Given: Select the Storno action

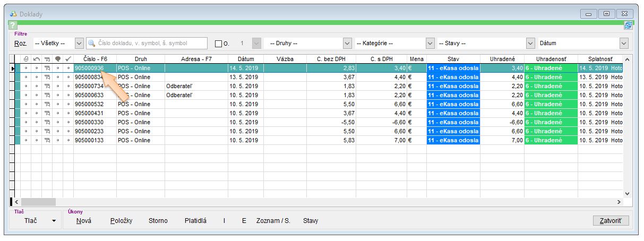Looking at the screenshot, I should coord(158,221).
